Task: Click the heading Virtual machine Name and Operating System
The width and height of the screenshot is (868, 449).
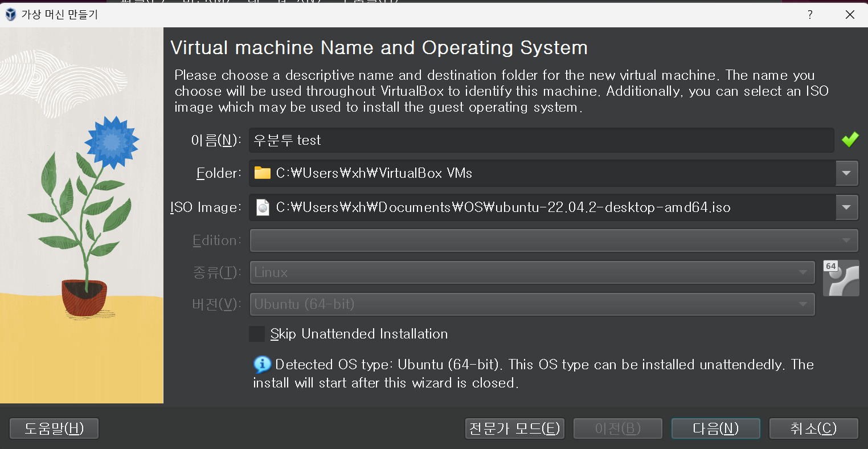Action: 379,48
